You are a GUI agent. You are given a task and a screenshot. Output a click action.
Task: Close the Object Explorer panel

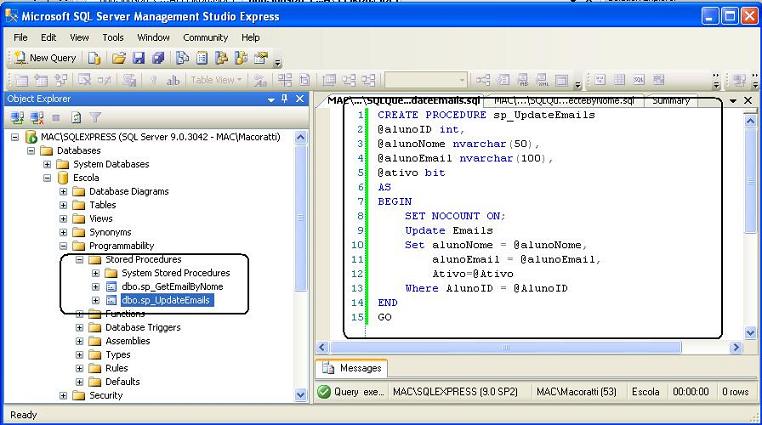(300, 99)
